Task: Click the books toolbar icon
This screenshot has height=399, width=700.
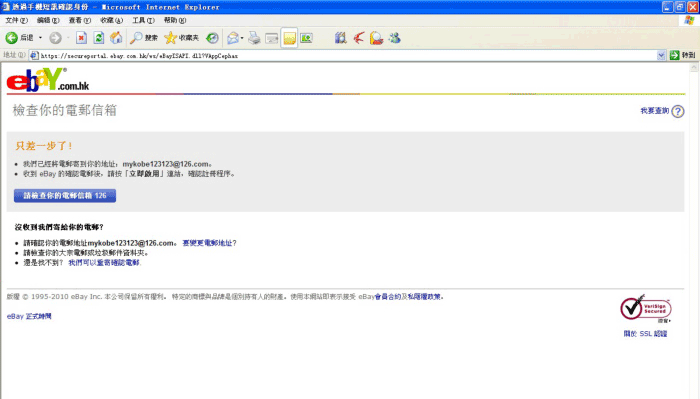Action: pyautogui.click(x=341, y=38)
